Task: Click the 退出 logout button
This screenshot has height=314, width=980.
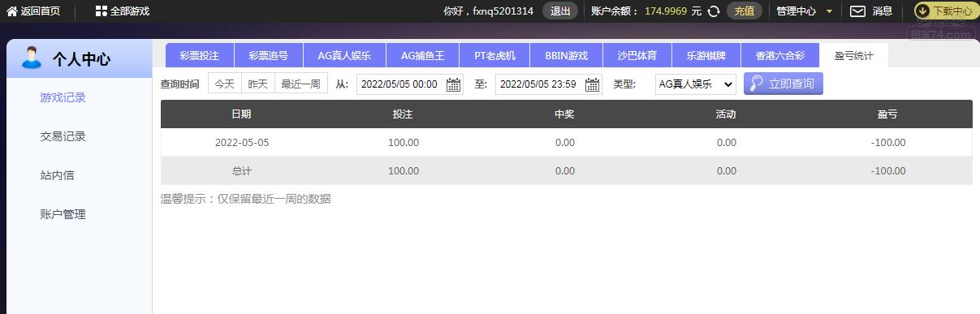Action: [x=560, y=11]
